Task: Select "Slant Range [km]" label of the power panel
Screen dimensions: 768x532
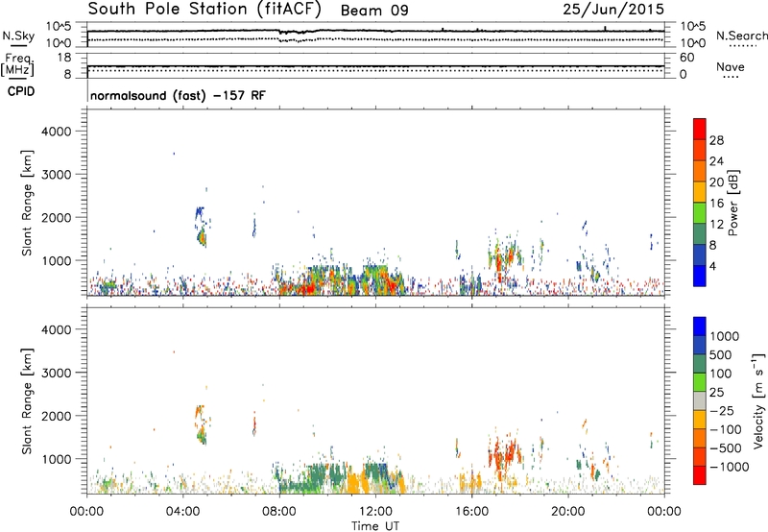Action: tap(27, 203)
